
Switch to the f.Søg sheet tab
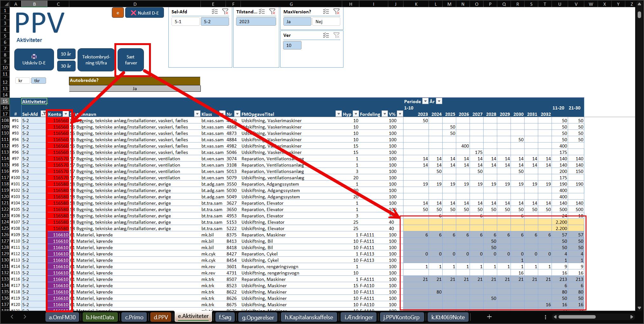pos(225,317)
